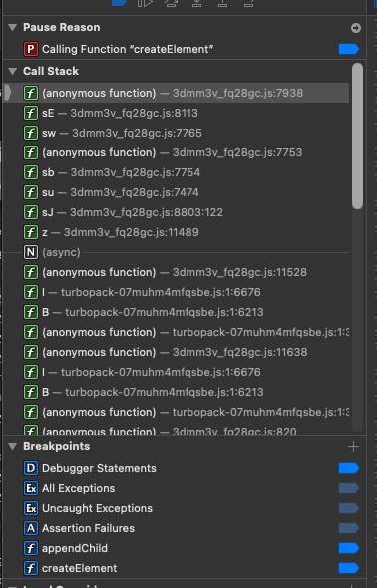Click the function icon beside su
Screen dimensions: 377x588
(x=31, y=192)
